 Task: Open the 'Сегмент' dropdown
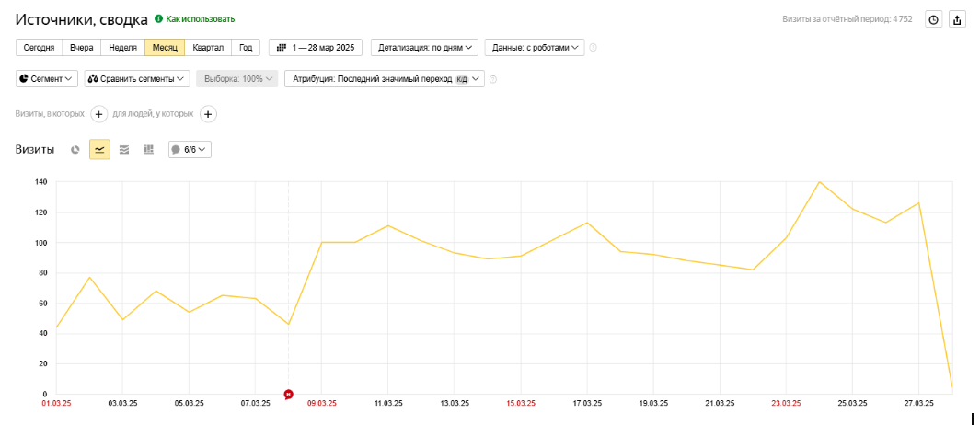pyautogui.click(x=47, y=79)
